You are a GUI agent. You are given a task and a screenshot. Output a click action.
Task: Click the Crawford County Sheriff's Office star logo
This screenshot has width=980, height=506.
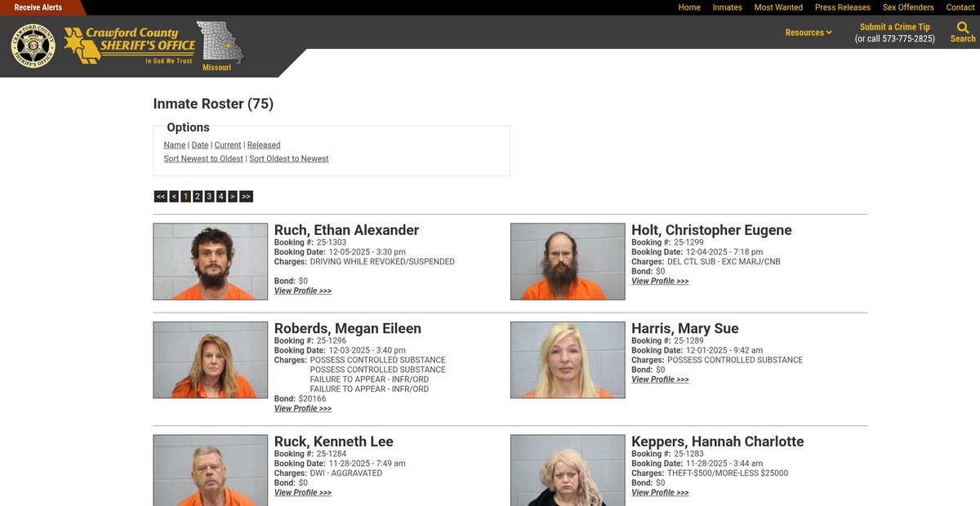[x=130, y=46]
